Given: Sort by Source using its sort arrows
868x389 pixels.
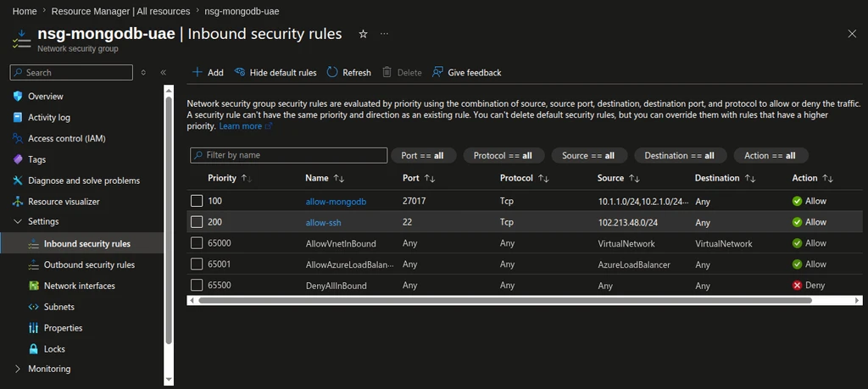Looking at the screenshot, I should coord(634,178).
